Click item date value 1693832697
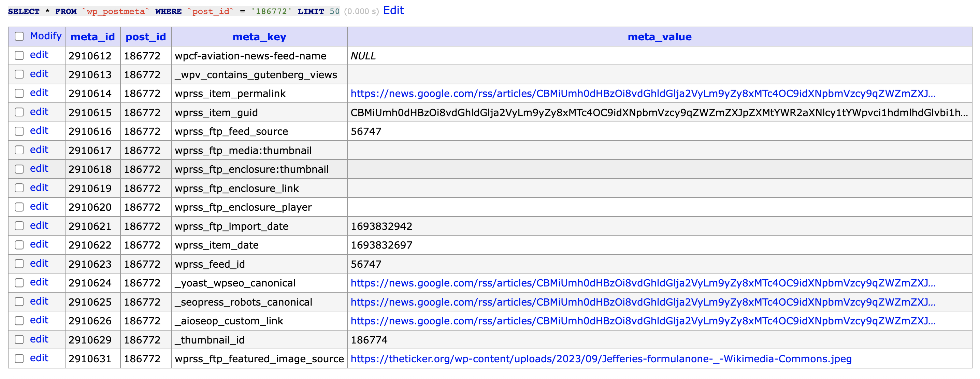The height and width of the screenshot is (379, 980). 381,245
